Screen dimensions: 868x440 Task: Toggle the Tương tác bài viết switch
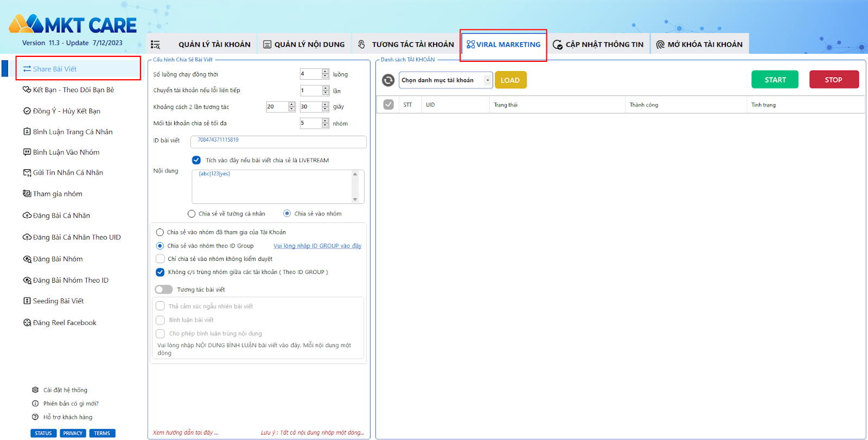[164, 290]
